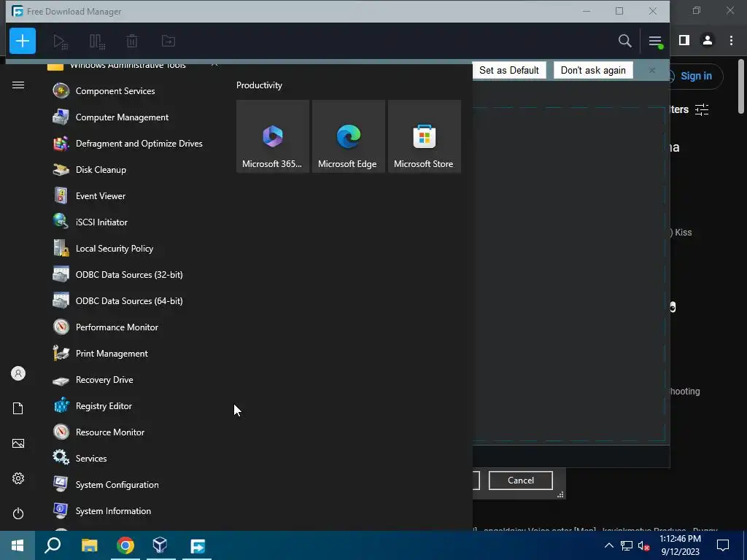This screenshot has width=747, height=560.
Task: Open network status tray icon
Action: tap(627, 545)
